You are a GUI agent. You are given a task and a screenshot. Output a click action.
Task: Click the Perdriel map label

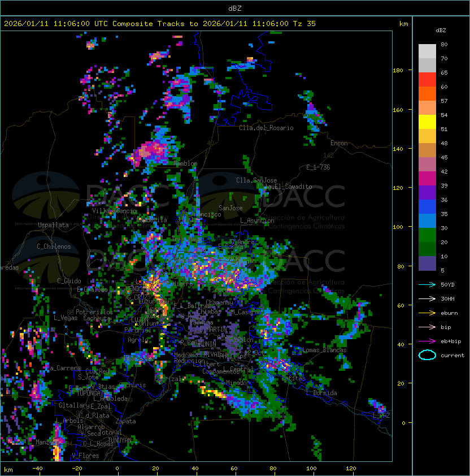[x=138, y=330]
